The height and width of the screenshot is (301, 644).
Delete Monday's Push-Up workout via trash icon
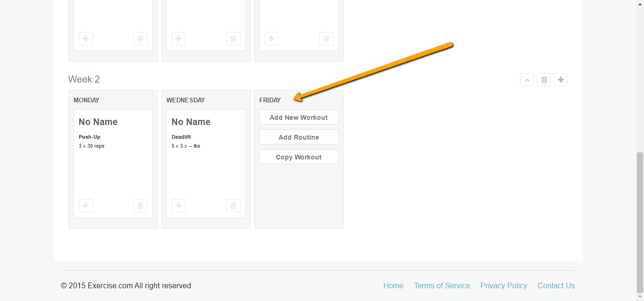140,206
